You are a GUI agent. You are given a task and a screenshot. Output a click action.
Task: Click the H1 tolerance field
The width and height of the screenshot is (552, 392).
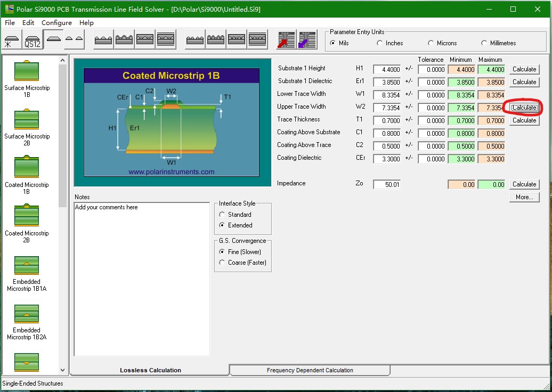point(432,70)
